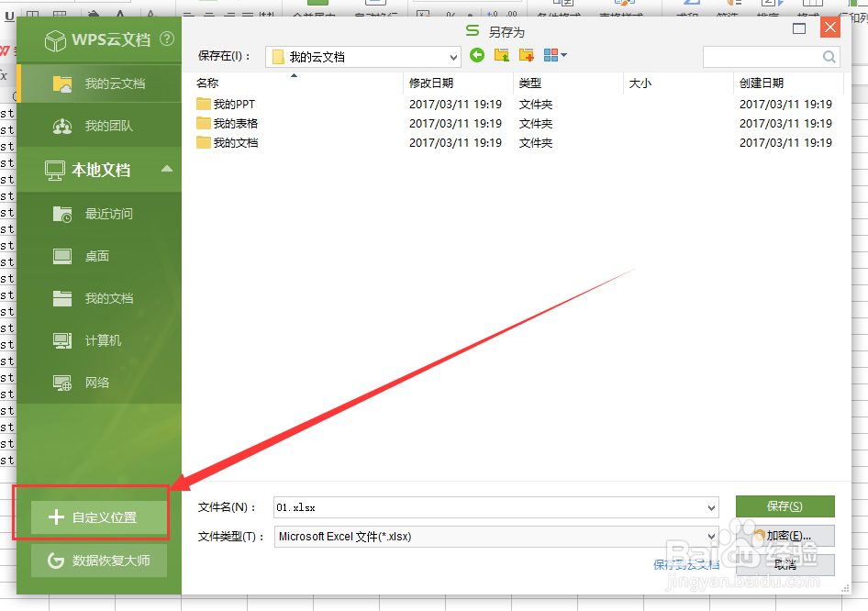This screenshot has height=611, width=868.
Task: Go to Desktop (桌面) location
Action: 100,256
